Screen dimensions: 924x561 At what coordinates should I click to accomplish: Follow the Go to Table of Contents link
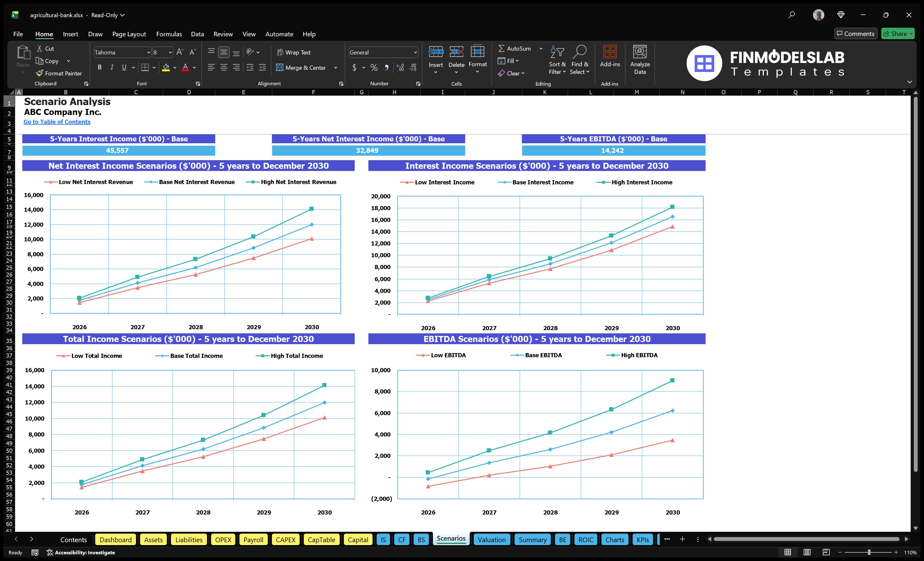[57, 122]
